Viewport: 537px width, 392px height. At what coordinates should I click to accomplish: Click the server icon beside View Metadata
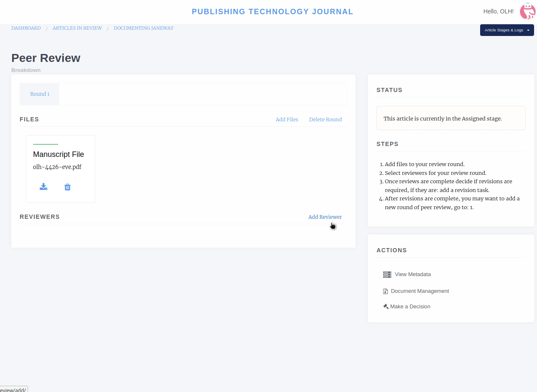(387, 274)
